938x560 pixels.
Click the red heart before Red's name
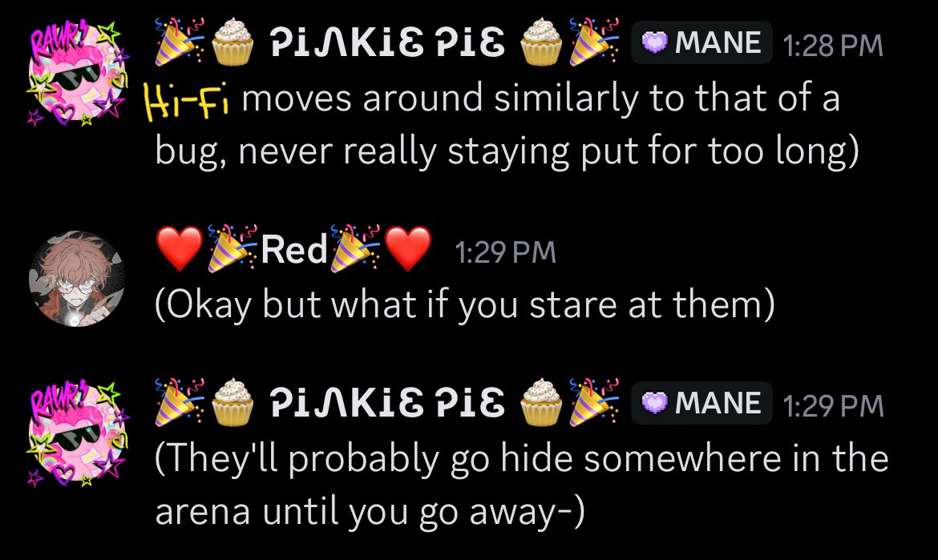[x=179, y=249]
